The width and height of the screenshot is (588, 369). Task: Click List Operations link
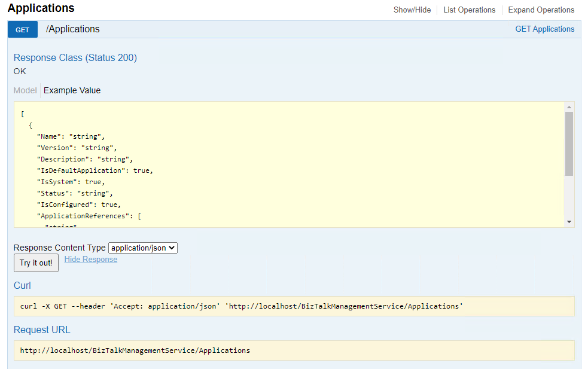[469, 10]
